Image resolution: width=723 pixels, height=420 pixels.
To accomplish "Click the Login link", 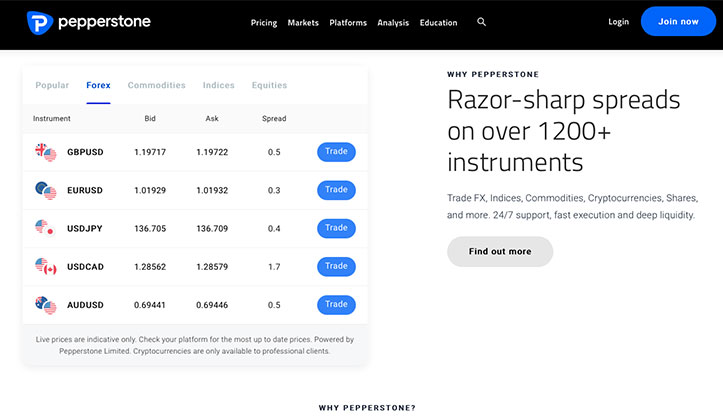I will click(x=618, y=22).
